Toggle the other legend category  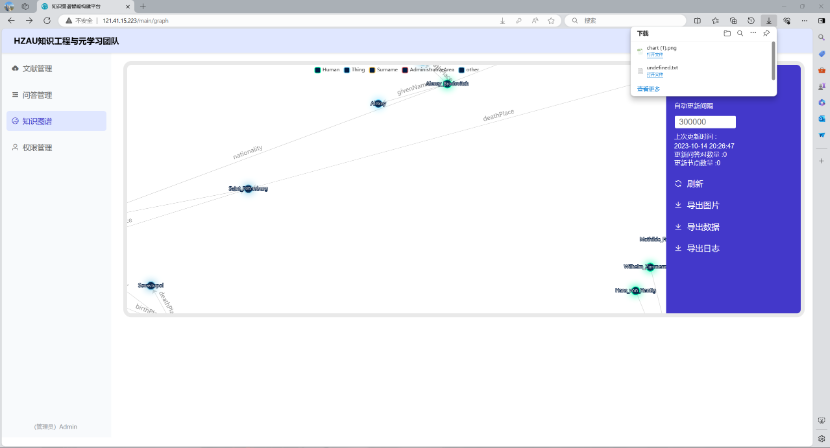tap(469, 70)
